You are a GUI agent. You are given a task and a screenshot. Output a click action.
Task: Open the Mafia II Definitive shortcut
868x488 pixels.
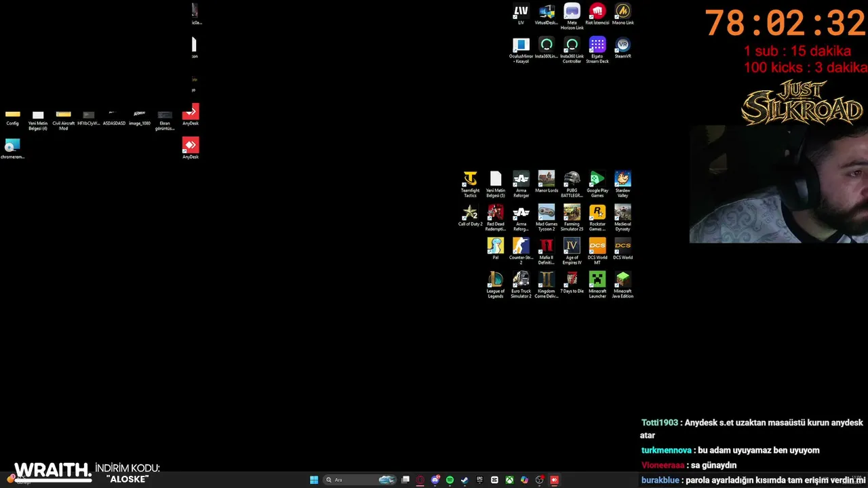pos(547,251)
